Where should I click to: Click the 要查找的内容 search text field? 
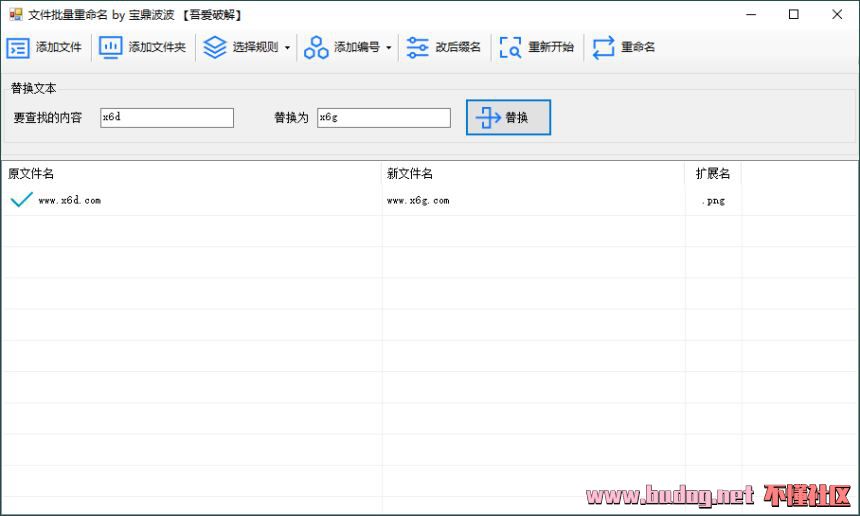[166, 118]
